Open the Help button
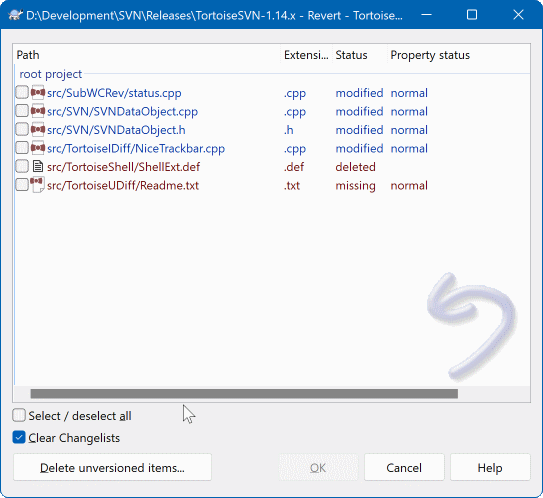 click(490, 468)
